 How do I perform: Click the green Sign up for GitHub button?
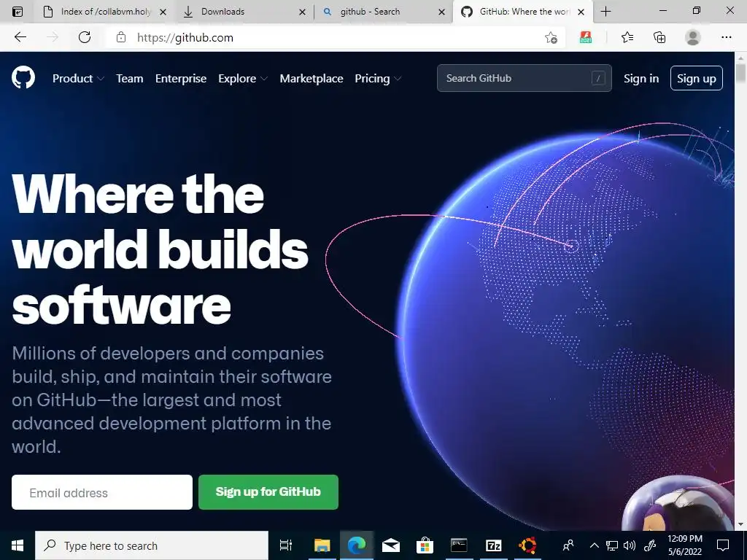pyautogui.click(x=268, y=492)
